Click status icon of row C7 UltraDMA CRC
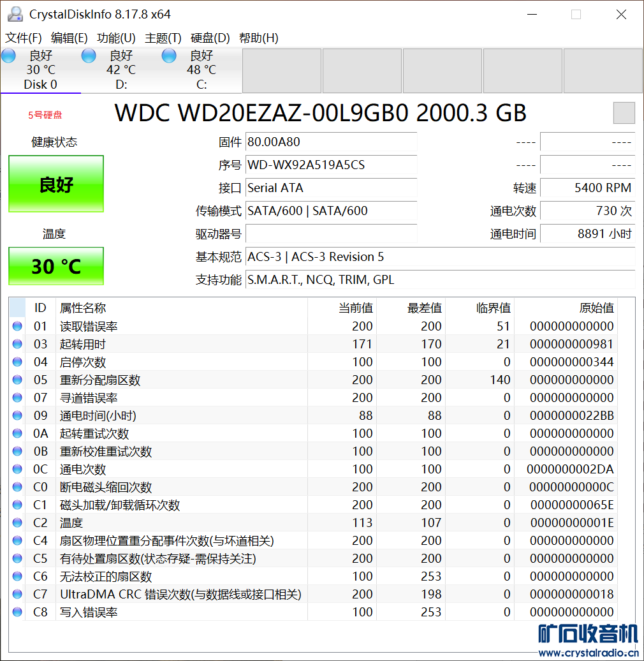Screen dimensions: 644x661 tap(17, 594)
